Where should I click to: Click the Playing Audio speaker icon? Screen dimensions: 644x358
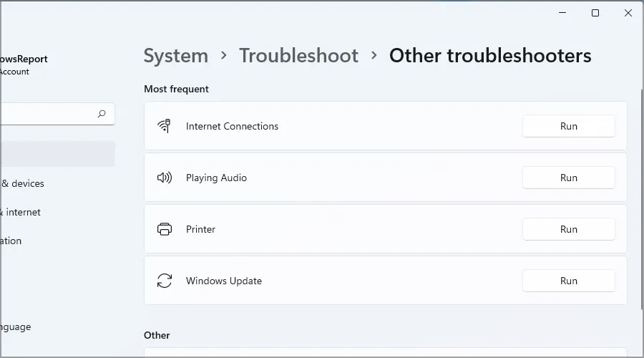tap(165, 178)
